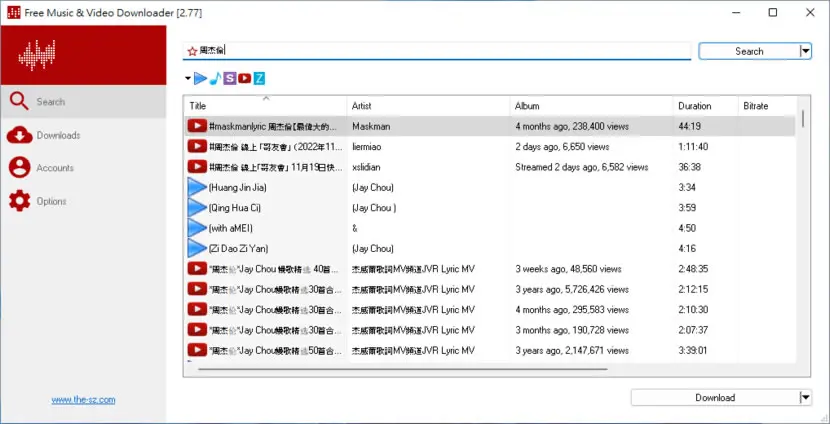The width and height of the screenshot is (830, 424).
Task: Click the magnifier Search sidebar icon
Action: pos(20,101)
